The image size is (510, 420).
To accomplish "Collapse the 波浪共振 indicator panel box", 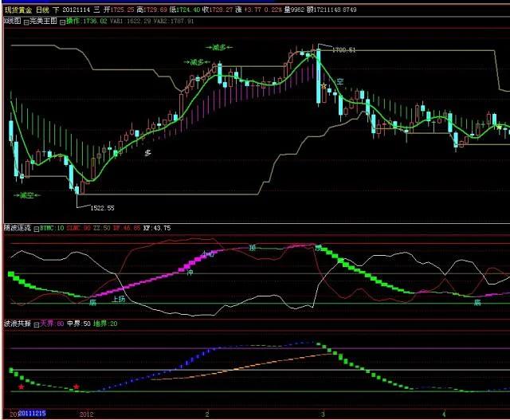I will 35,324.
